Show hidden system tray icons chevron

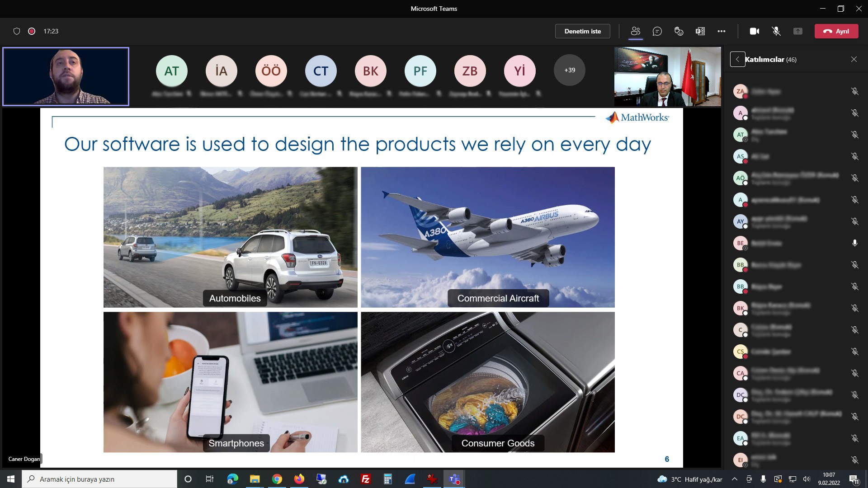tap(735, 479)
